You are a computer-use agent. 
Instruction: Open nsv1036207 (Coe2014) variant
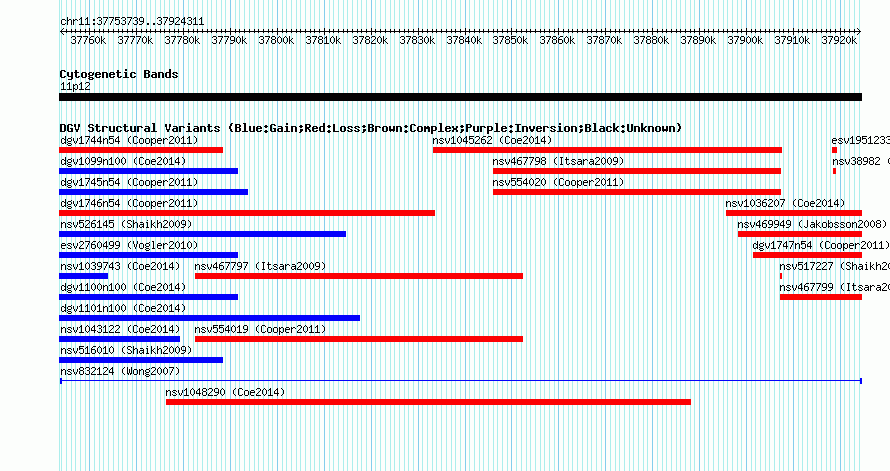click(785, 203)
